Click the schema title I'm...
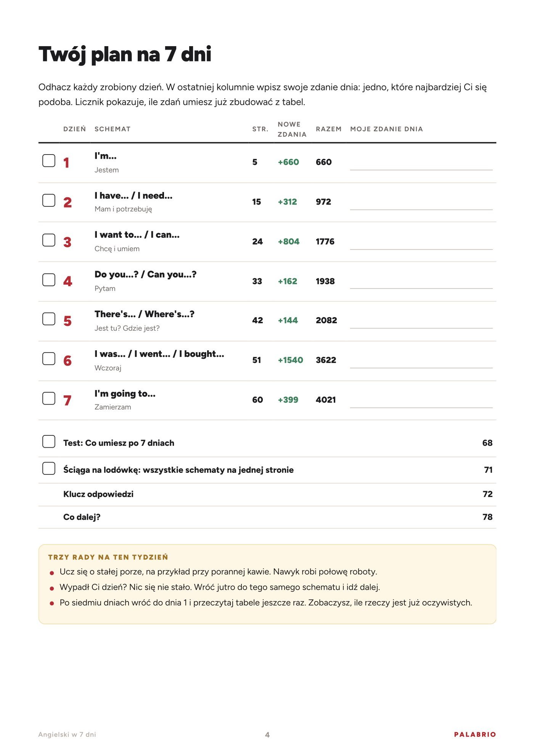This screenshot has width=534, height=756. coord(106,156)
